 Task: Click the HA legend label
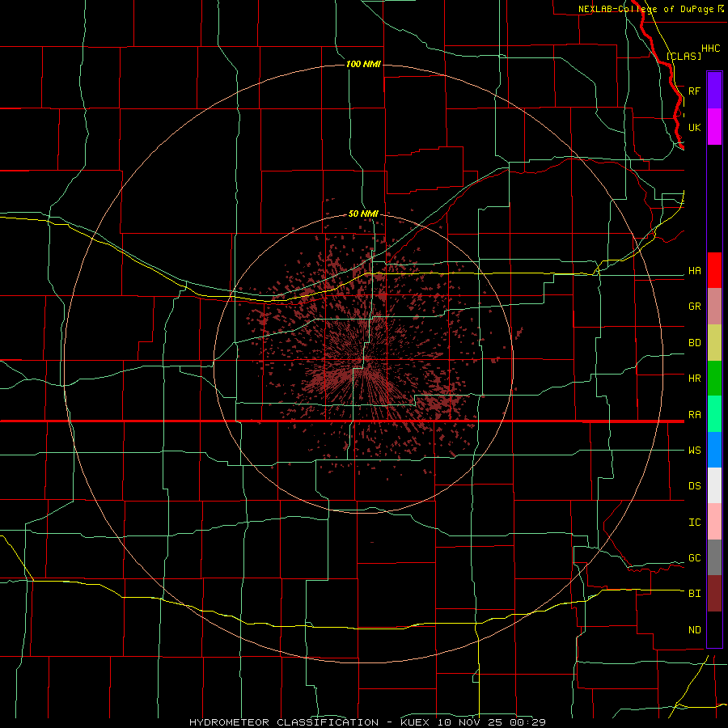[x=694, y=271]
